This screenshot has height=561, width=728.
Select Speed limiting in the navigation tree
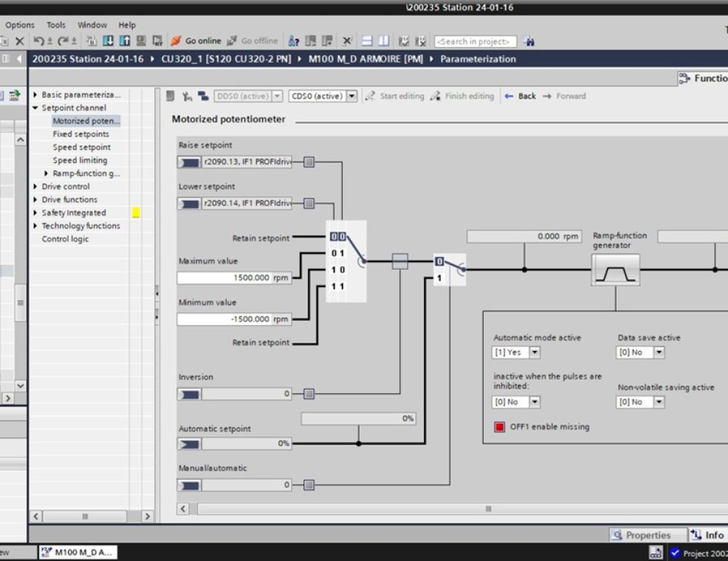point(80,160)
